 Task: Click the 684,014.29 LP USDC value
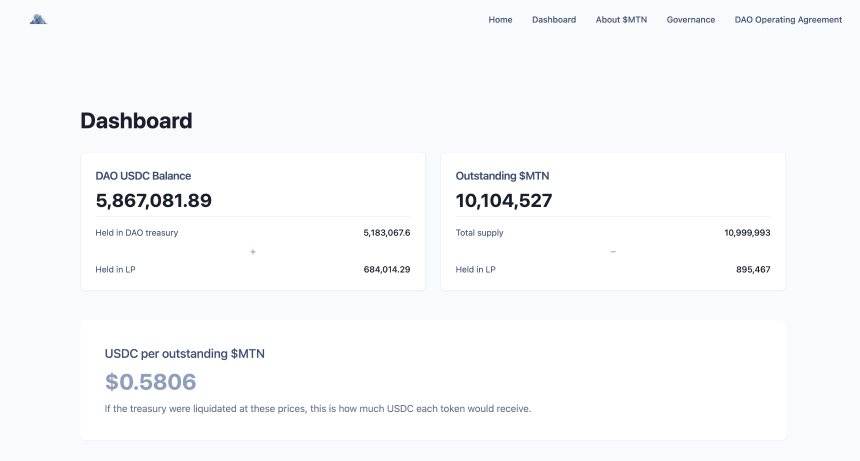tap(387, 270)
